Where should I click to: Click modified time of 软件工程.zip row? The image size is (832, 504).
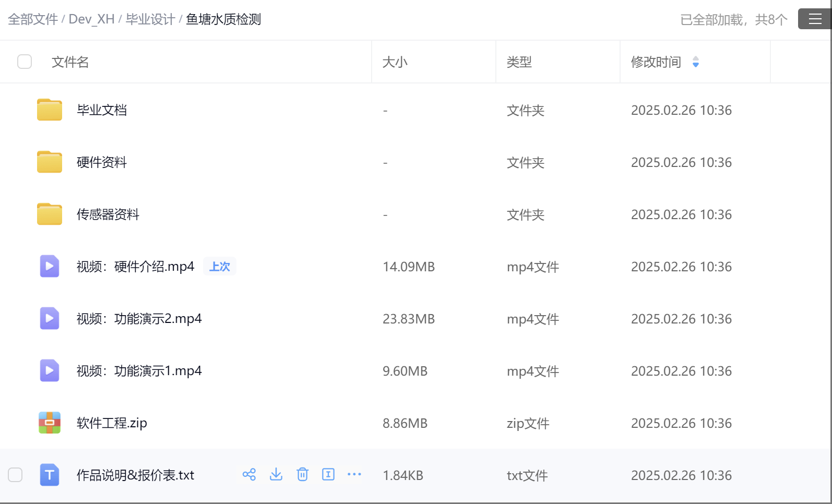(x=681, y=423)
